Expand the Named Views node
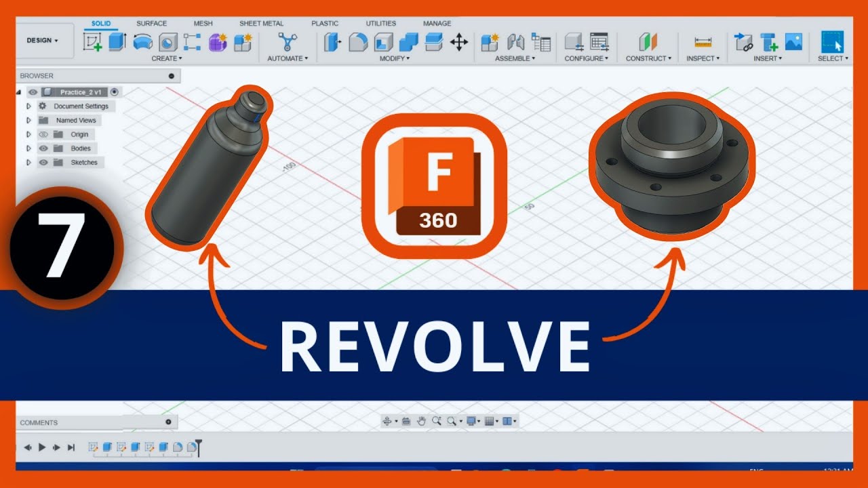Viewport: 868px width, 488px height. [x=28, y=121]
